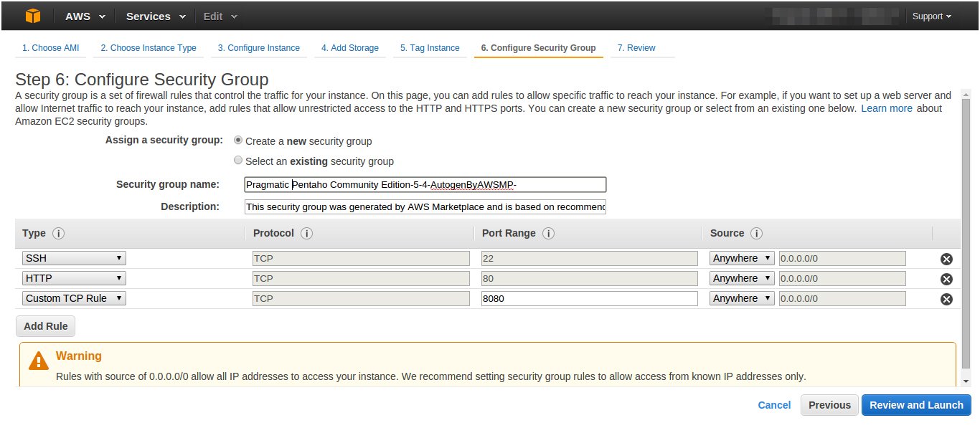Image resolution: width=980 pixels, height=428 pixels.
Task: Delete the Custom TCP Rule row
Action: coord(946,299)
